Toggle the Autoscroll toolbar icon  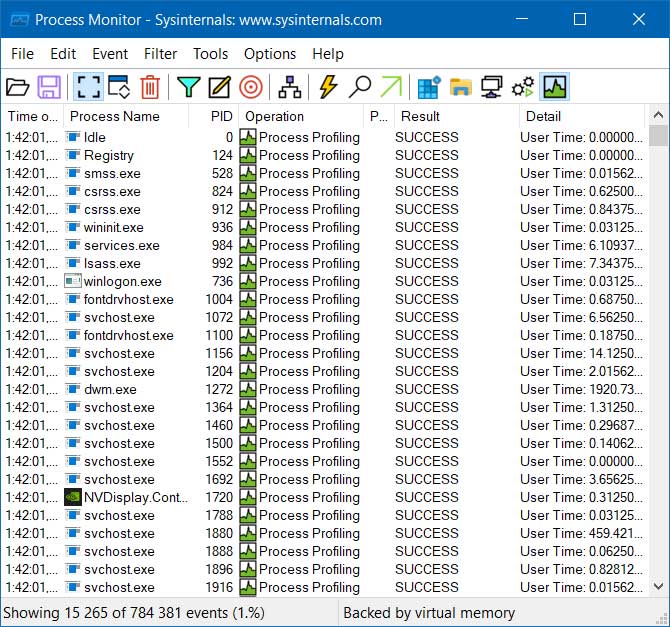pos(119,87)
